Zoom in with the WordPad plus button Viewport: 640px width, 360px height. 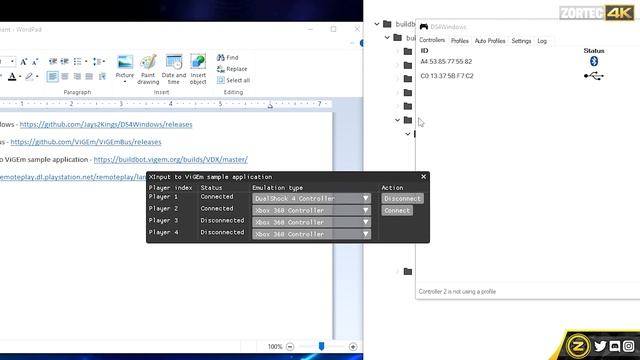353,347
